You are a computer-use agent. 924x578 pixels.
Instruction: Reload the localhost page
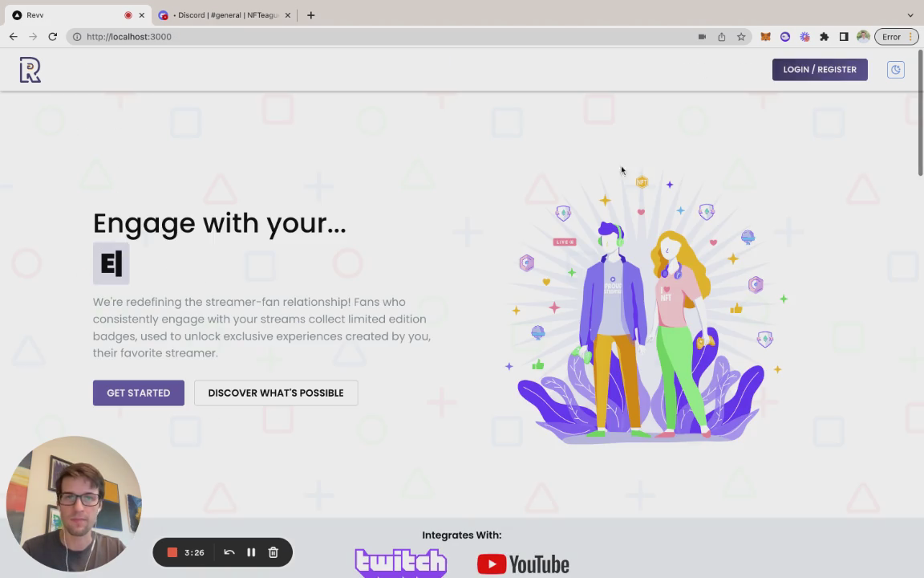click(52, 37)
